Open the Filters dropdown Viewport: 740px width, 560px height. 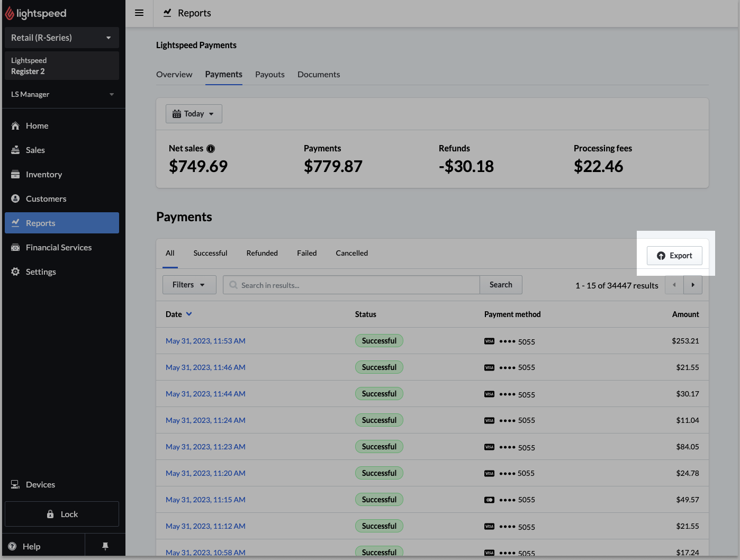189,285
